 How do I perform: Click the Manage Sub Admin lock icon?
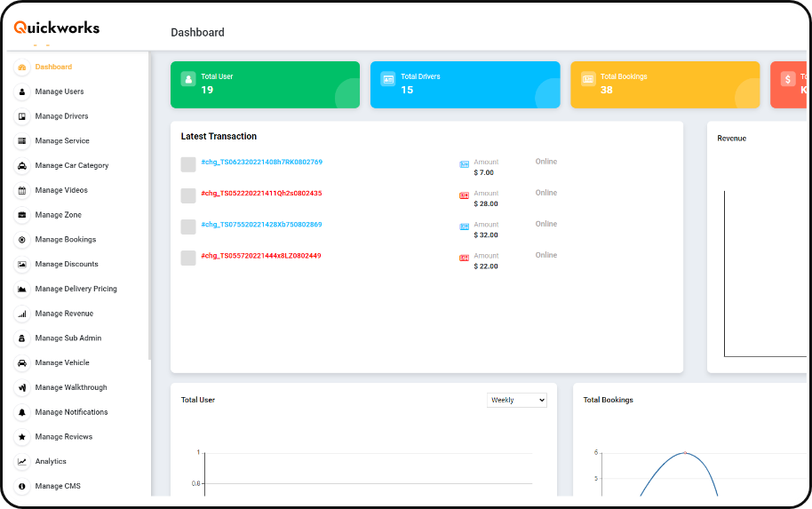(21, 338)
